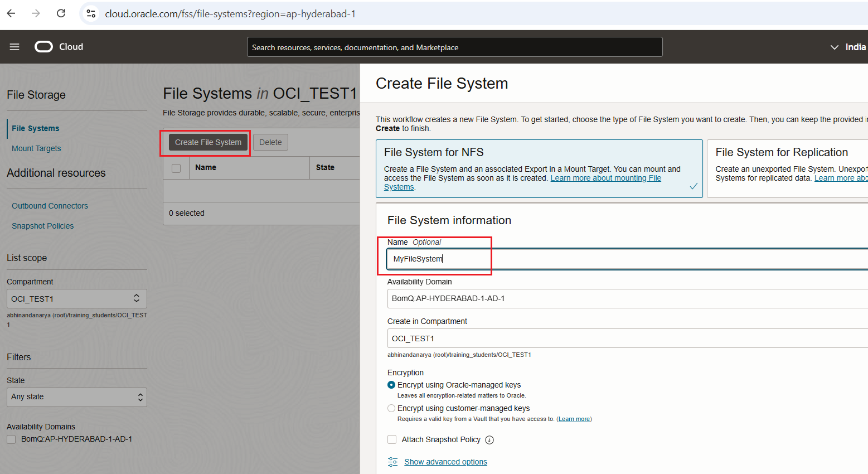The width and height of the screenshot is (868, 474).
Task: Open the State filter dropdown
Action: click(x=76, y=397)
